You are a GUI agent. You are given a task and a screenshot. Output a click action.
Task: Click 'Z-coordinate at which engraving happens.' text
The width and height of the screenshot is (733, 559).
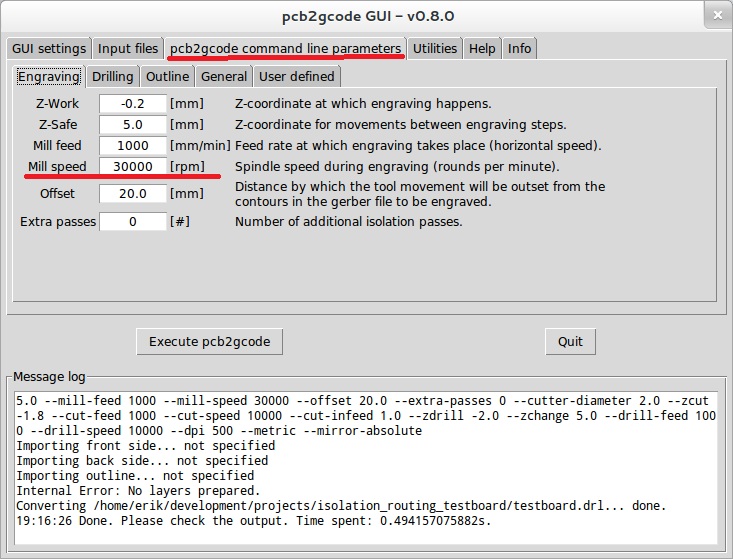pos(363,104)
